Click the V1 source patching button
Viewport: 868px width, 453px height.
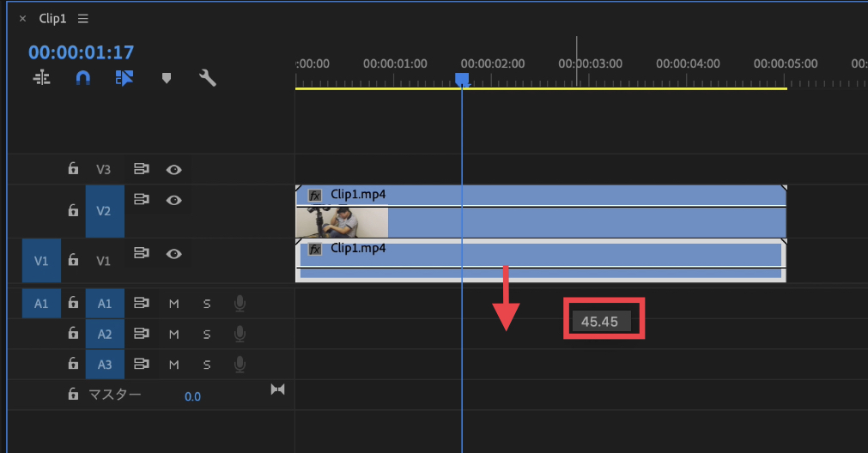(41, 261)
